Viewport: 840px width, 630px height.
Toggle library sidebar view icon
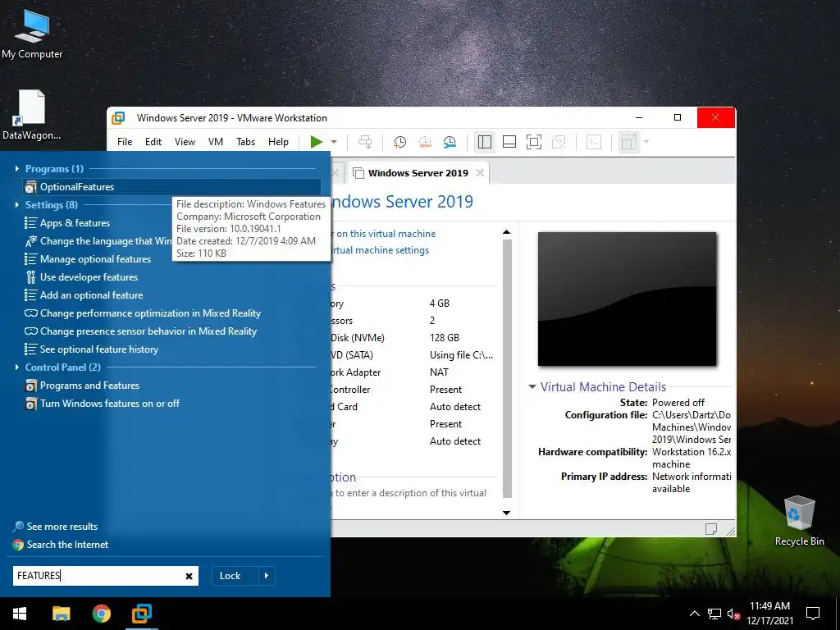pos(484,142)
